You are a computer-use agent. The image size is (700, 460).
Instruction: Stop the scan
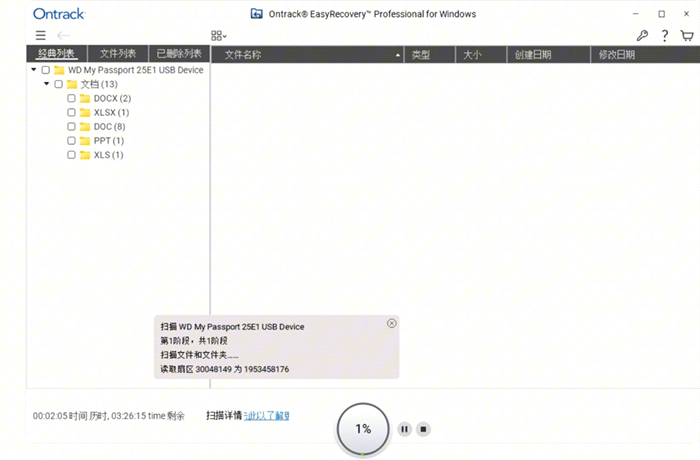(423, 429)
